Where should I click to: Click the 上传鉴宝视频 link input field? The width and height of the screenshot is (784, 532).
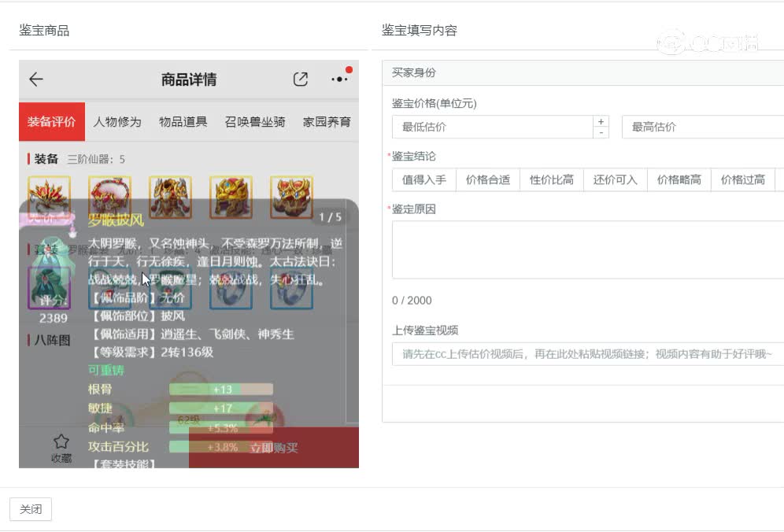point(588,354)
